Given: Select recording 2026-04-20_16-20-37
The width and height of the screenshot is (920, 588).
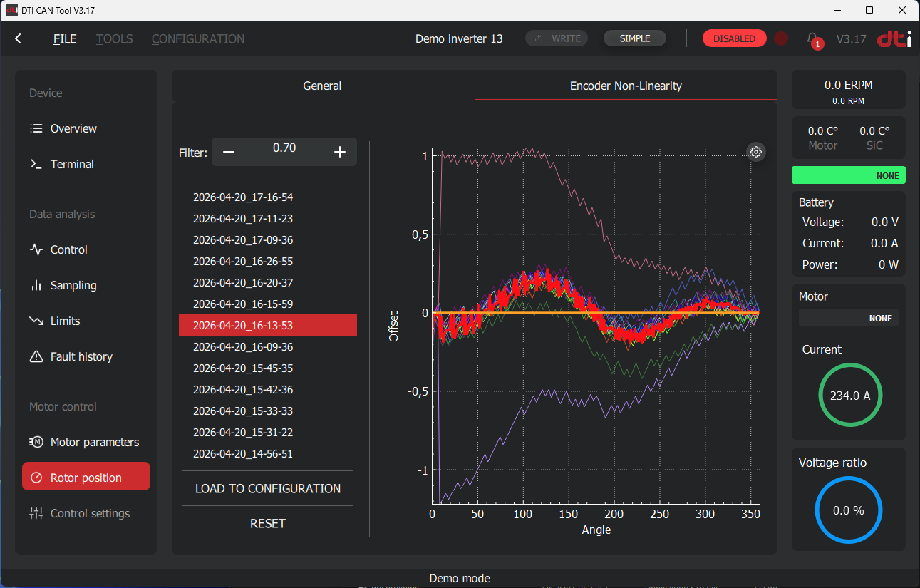Looking at the screenshot, I should (x=268, y=283).
